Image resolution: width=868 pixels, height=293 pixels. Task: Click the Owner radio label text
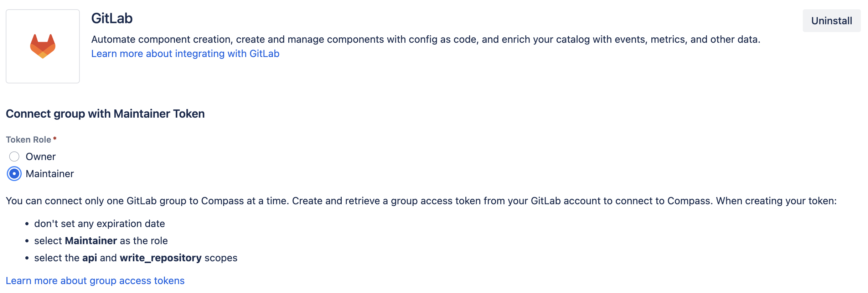[40, 156]
